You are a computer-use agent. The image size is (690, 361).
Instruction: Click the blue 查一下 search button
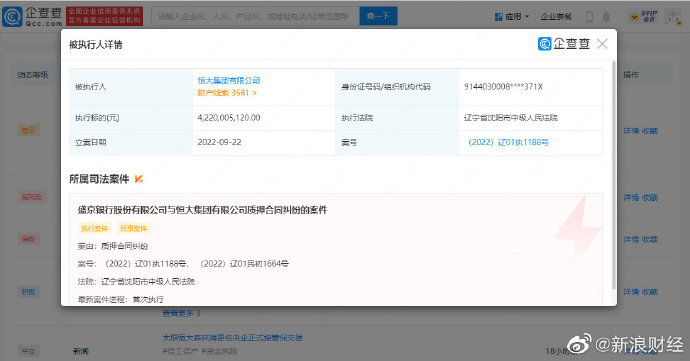tap(378, 16)
